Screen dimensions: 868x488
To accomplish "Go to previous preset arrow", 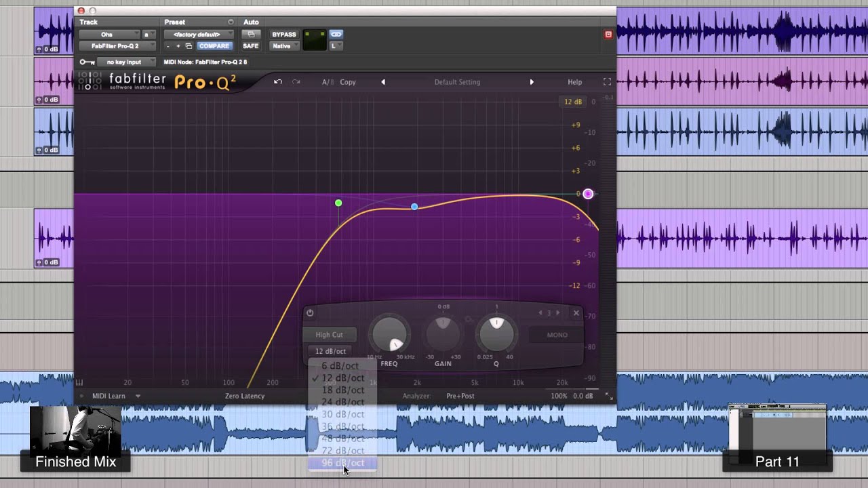I will point(383,82).
